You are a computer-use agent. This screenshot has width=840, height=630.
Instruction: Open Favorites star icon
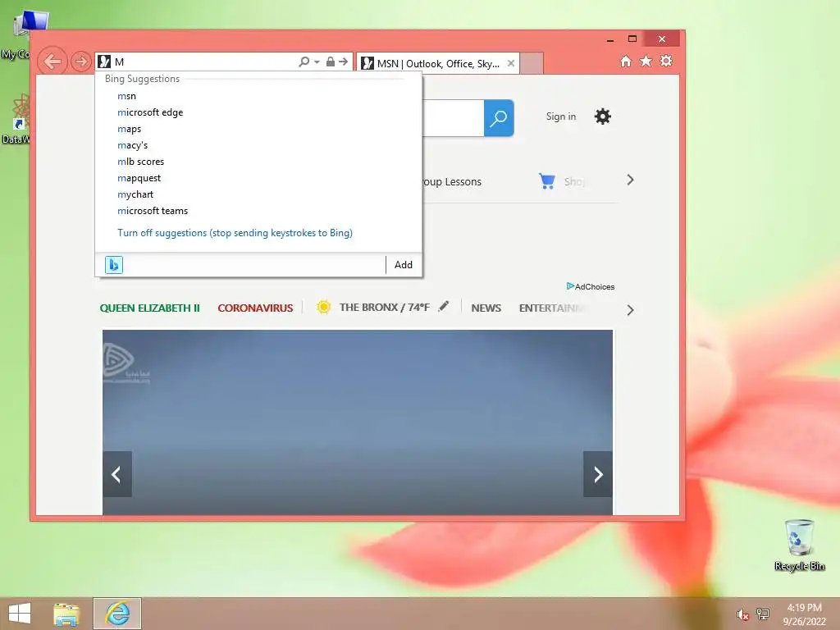(x=646, y=61)
